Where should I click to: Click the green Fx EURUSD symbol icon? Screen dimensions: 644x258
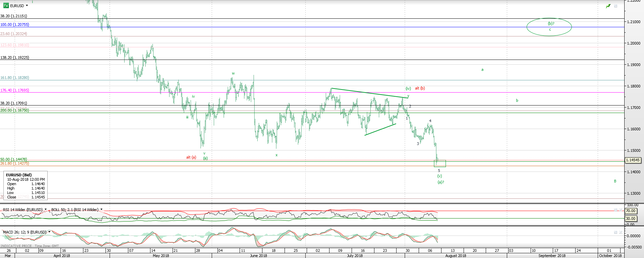pos(6,5)
